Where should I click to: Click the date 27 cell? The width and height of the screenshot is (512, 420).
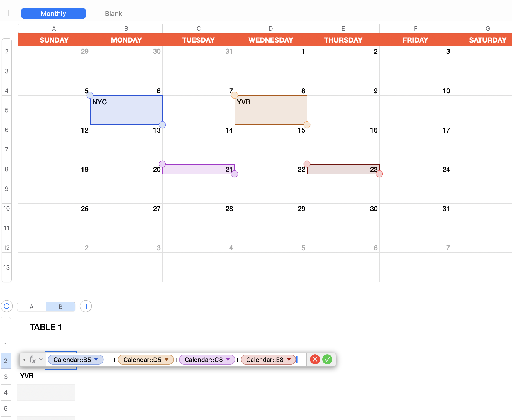[126, 209]
